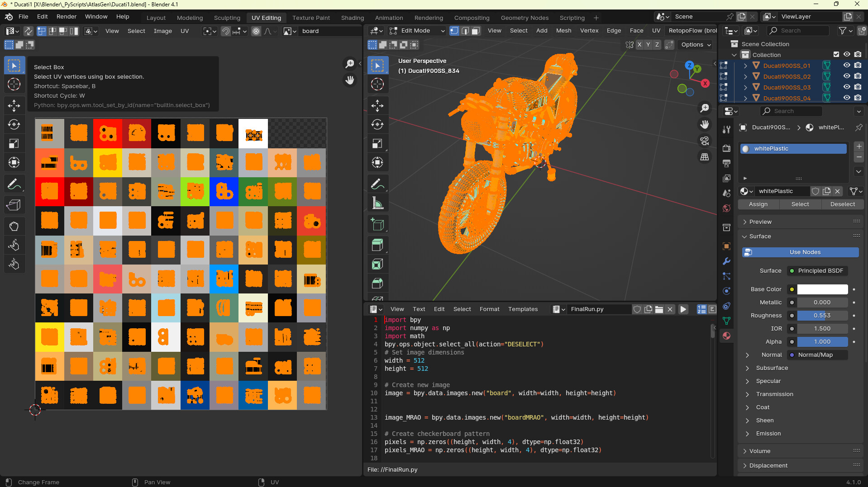Toggle the X mirror axis button
Screen dimensions: 868x487
[639, 45]
